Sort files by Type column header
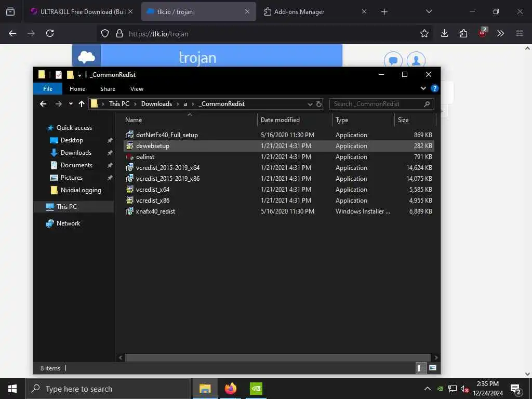The height and width of the screenshot is (399, 532). click(x=363, y=120)
